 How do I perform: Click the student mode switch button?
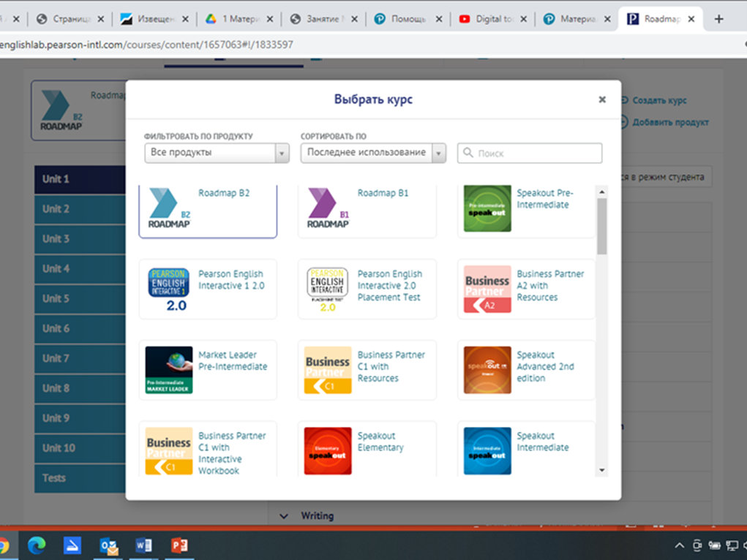(667, 177)
